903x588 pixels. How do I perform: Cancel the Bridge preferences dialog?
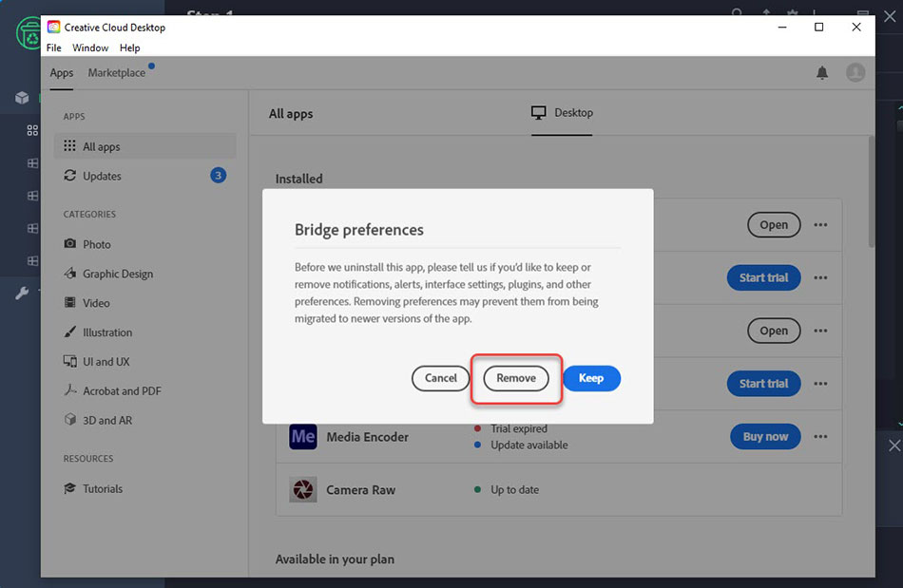[440, 378]
